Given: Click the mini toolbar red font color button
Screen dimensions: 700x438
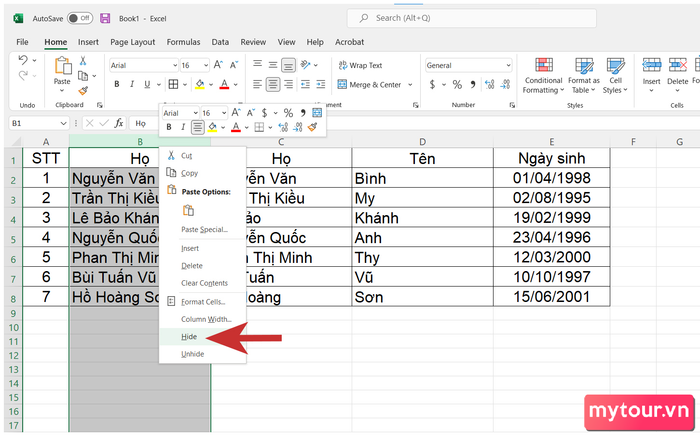Looking at the screenshot, I should coord(236,128).
